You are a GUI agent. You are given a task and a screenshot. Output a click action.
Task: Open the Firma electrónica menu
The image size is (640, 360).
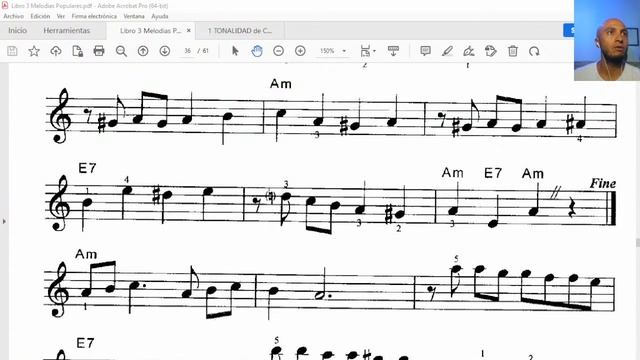(94, 16)
